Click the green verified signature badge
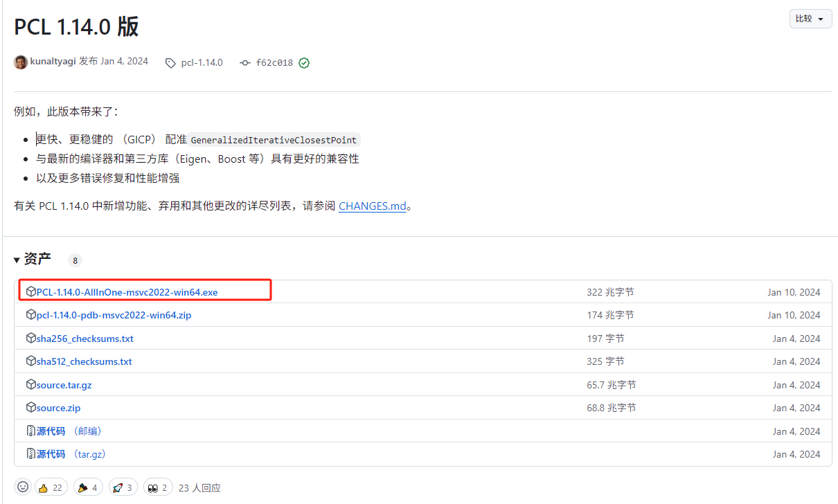 304,62
